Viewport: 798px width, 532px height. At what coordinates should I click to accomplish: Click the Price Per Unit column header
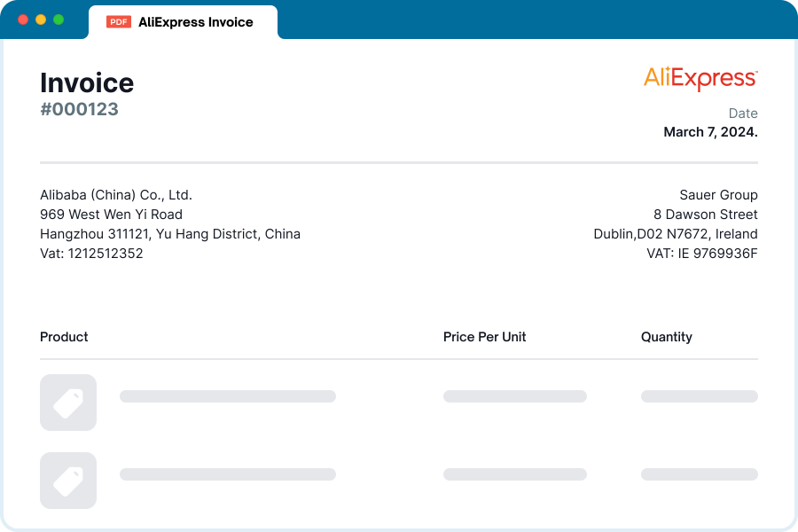pyautogui.click(x=484, y=337)
